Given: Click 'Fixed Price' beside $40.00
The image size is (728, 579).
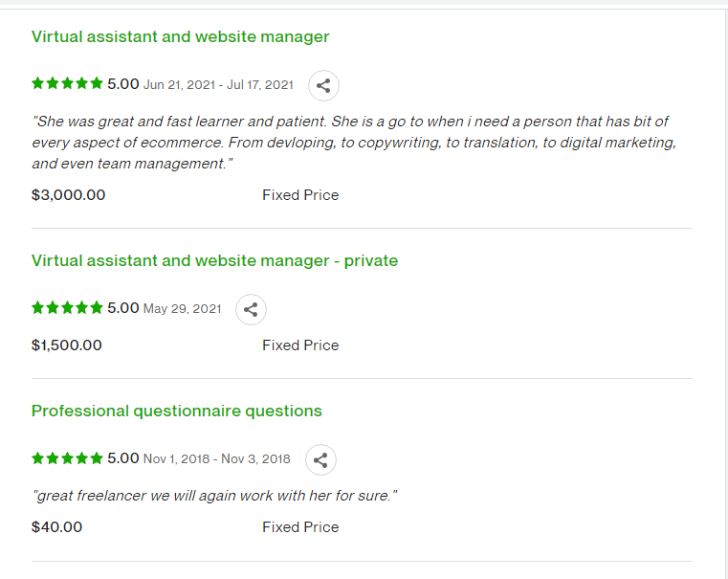Looking at the screenshot, I should coord(300,527).
